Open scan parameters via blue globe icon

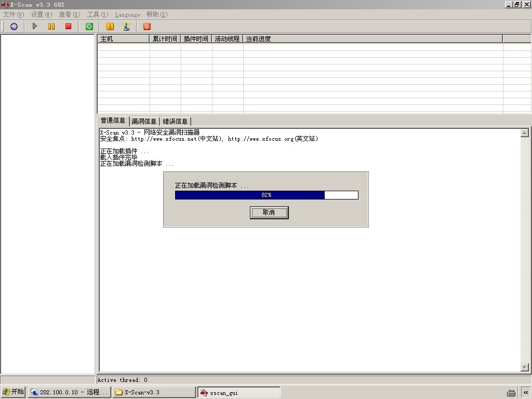tap(14, 26)
